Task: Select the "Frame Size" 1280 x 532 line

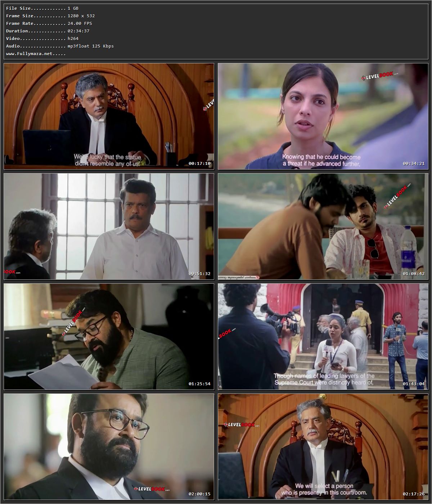Action: coord(50,16)
